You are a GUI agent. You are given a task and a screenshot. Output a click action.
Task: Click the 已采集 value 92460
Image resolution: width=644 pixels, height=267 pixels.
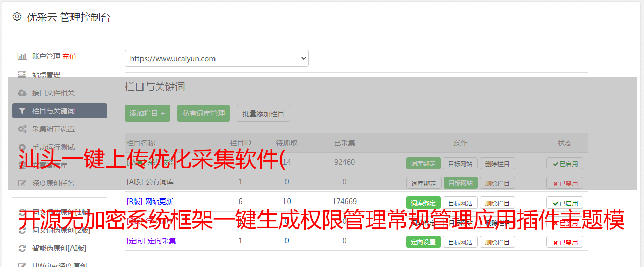coord(344,162)
